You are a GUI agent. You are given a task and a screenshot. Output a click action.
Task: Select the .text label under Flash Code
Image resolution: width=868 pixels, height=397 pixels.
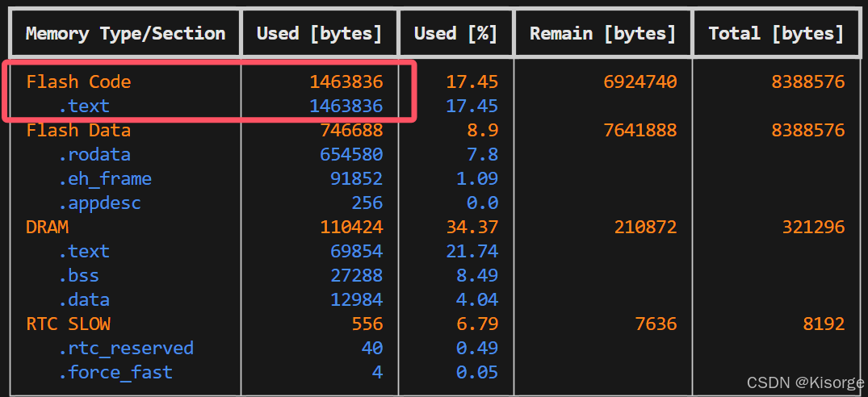click(x=84, y=106)
